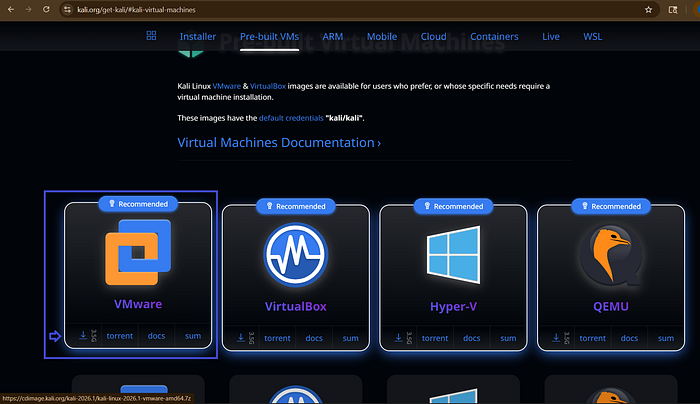
Task: Go to the Mobile tab
Action: [382, 37]
